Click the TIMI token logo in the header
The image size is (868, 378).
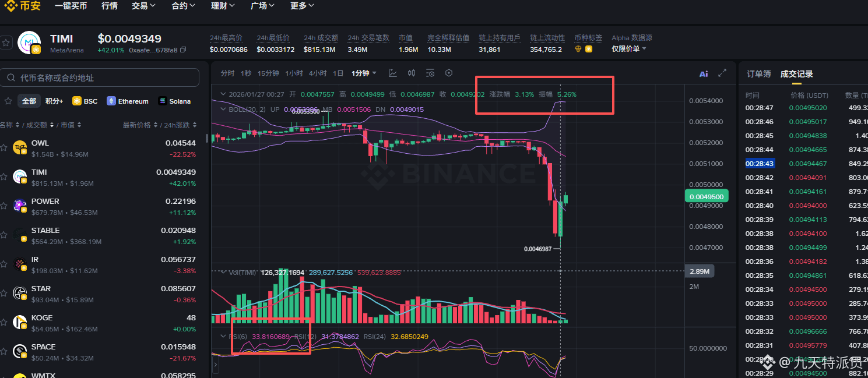(x=29, y=43)
